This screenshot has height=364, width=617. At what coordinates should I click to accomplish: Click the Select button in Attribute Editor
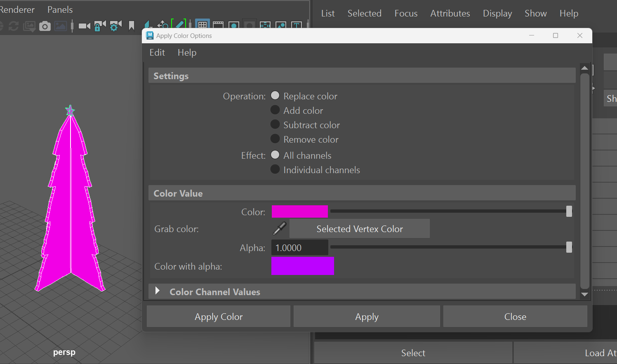[x=413, y=353]
